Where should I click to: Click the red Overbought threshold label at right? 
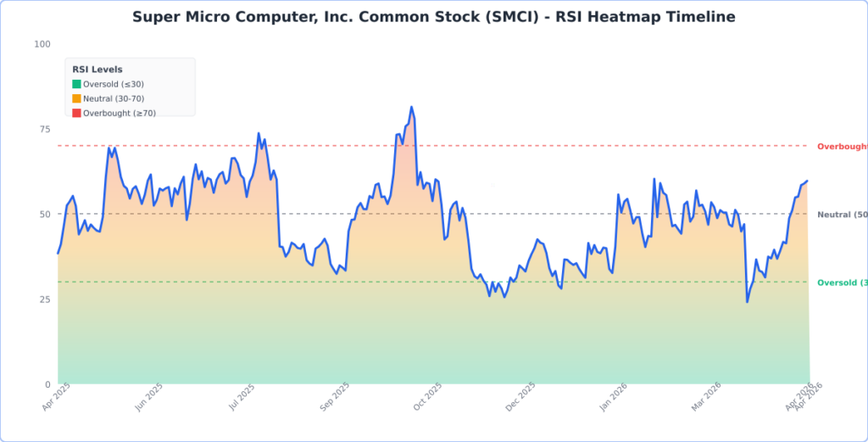coord(841,147)
